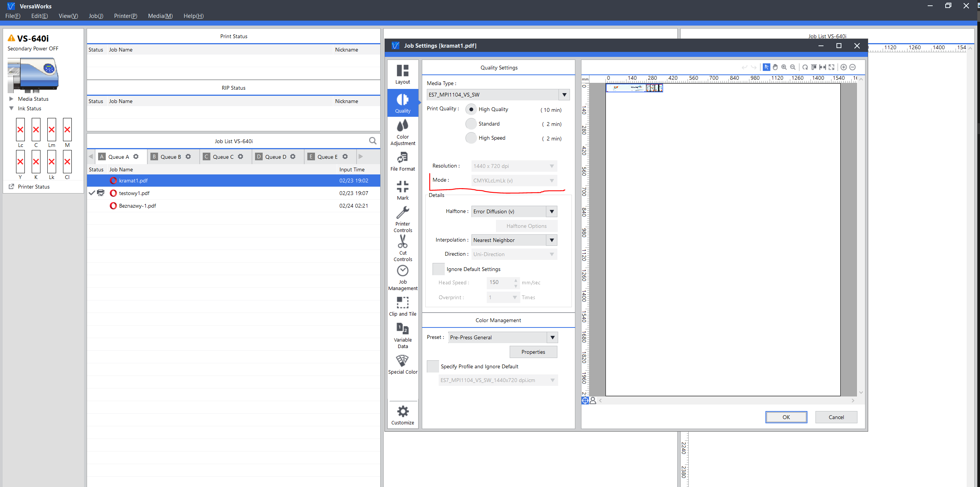Open the Special Color panel
Viewport: 980px width, 487px height.
coord(402,364)
